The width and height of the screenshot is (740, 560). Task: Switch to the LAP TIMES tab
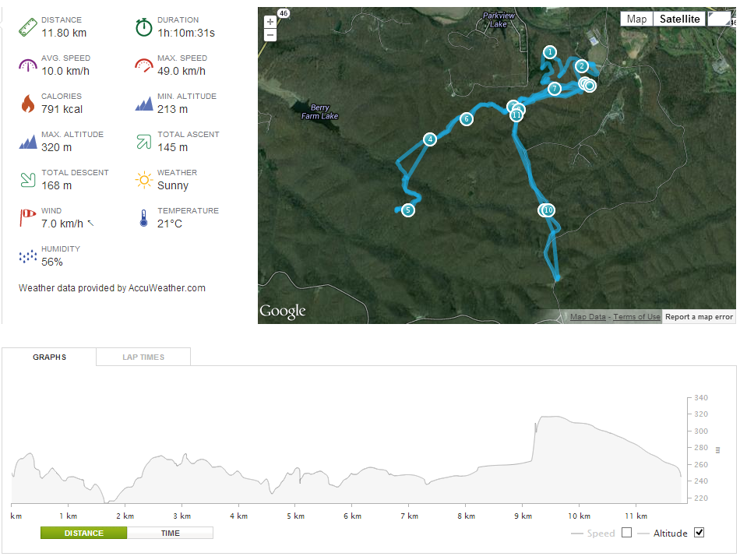point(143,357)
